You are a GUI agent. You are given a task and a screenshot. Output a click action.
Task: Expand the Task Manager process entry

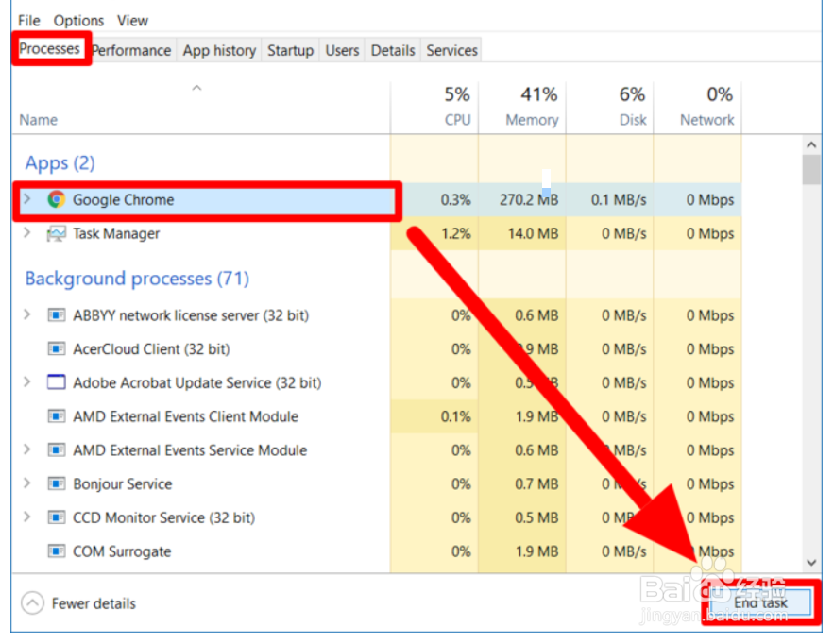(26, 233)
